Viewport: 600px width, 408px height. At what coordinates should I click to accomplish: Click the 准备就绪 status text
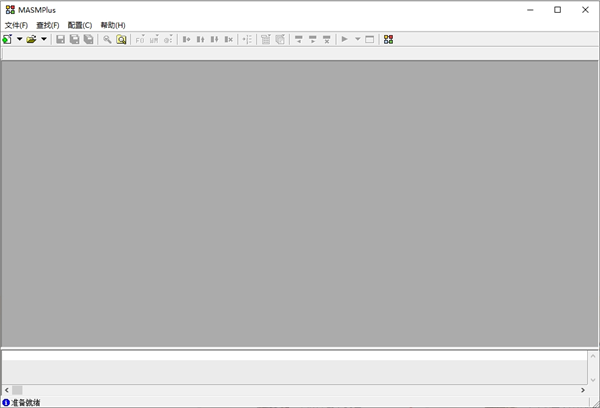(26, 403)
